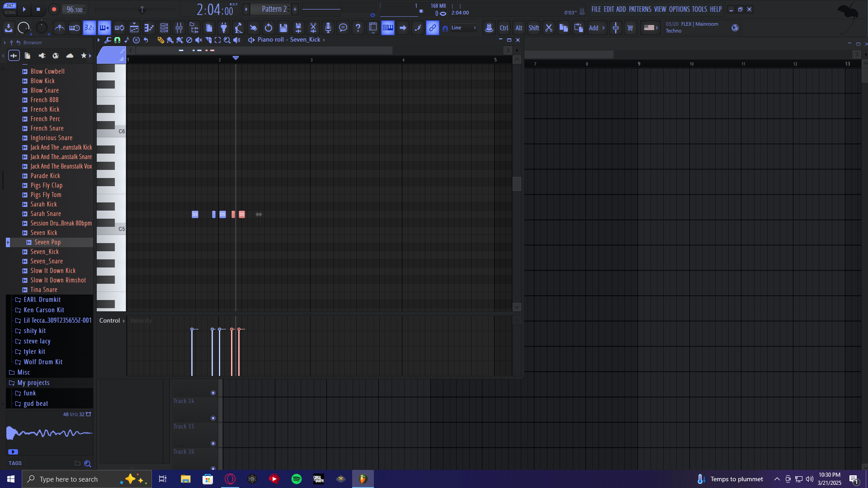Select the paint brush tool in piano roll
This screenshot has width=868, height=488.
pyautogui.click(x=170, y=40)
